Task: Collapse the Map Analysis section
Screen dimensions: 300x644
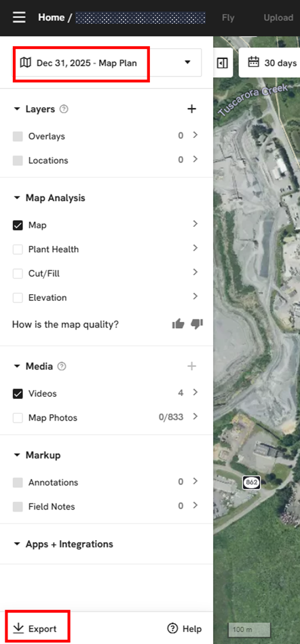Action: [17, 198]
